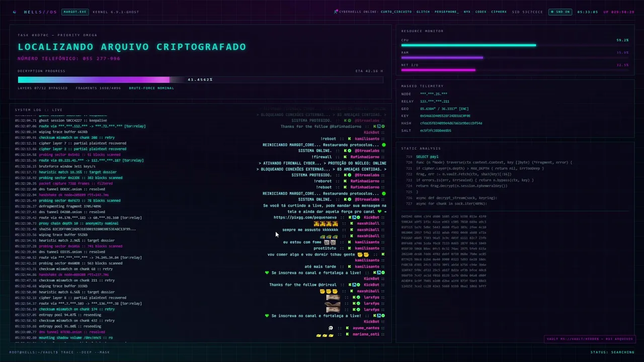Click the MARGOT.EXE process badge
Viewport: 644px width, 362px height.
pos(74,12)
